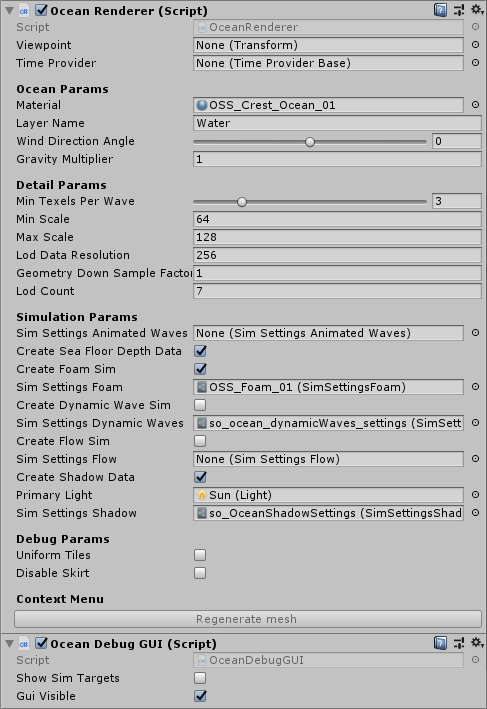Disable the Ocean Renderer component checkbox
The width and height of the screenshot is (487, 709).
coord(41,10)
